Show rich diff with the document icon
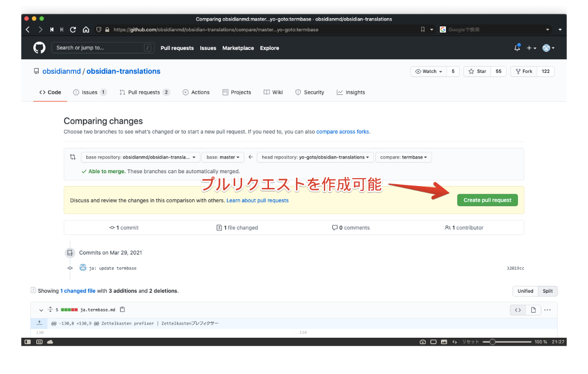 (x=533, y=310)
